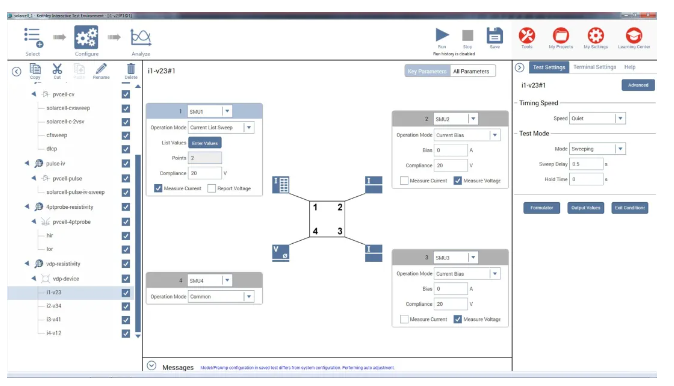This screenshot has width=674, height=386.
Task: Collapse the vdp-resistivity tree node
Action: coord(27,263)
